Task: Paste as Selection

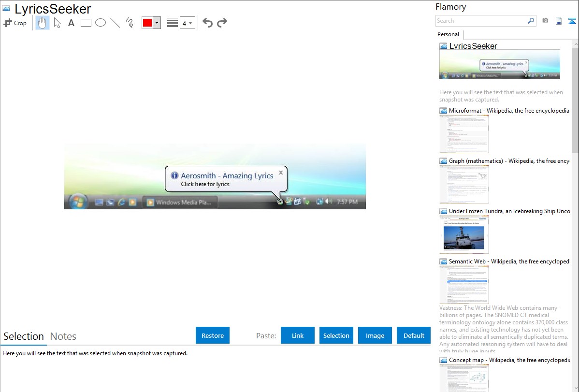Action: [336, 335]
